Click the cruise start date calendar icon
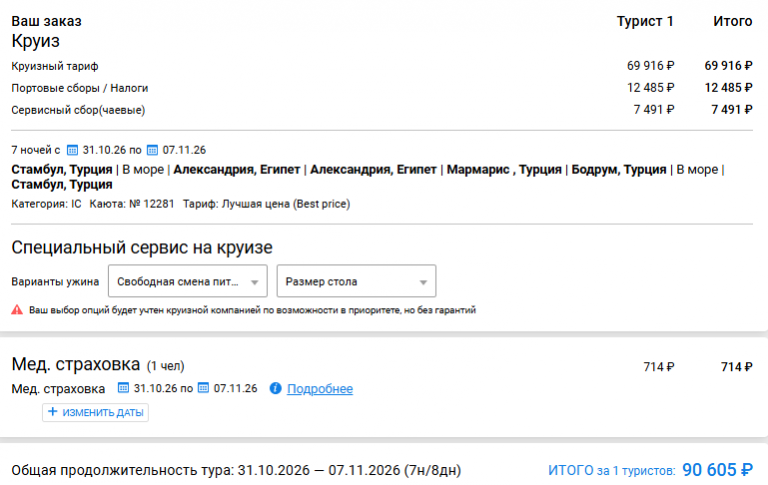The height and width of the screenshot is (485, 768). (x=72, y=150)
